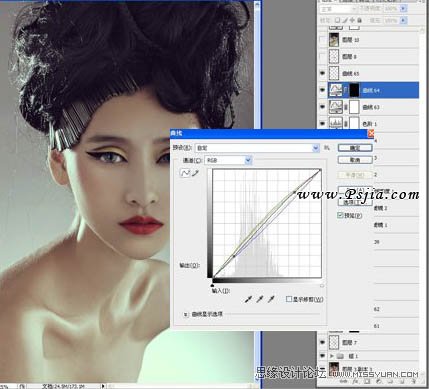Pick the black point eyedropper
This screenshot has width=429, height=389.
pos(248,299)
